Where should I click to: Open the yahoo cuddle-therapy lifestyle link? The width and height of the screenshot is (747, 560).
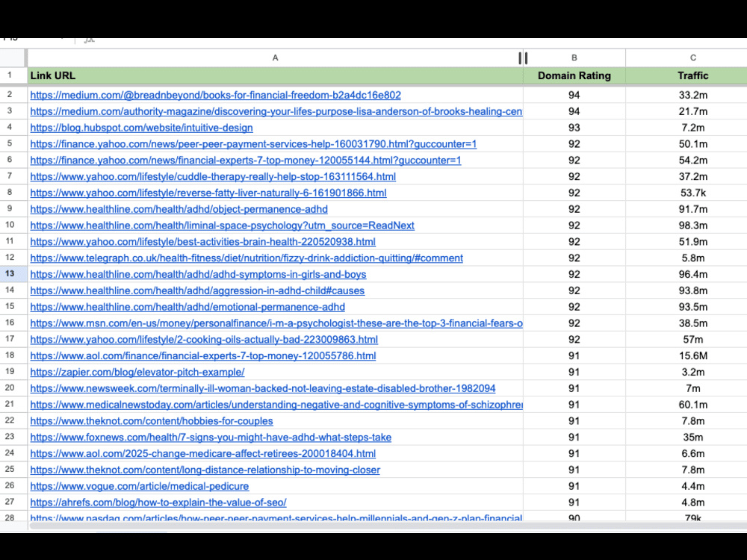click(213, 177)
